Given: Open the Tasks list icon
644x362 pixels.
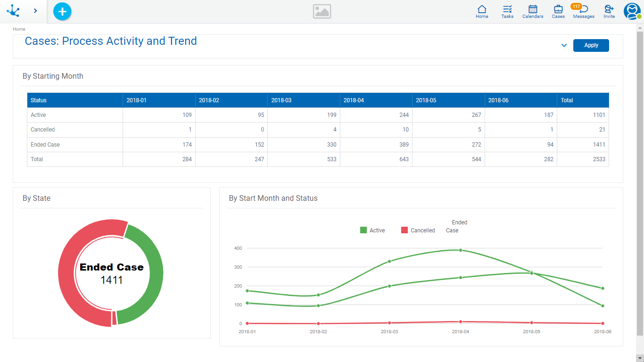Looking at the screenshot, I should [507, 11].
